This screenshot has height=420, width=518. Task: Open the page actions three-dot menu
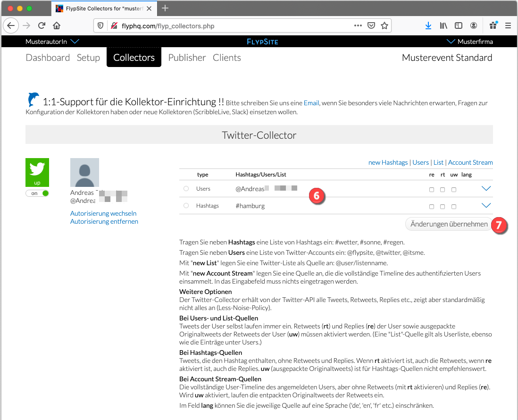[x=358, y=25]
